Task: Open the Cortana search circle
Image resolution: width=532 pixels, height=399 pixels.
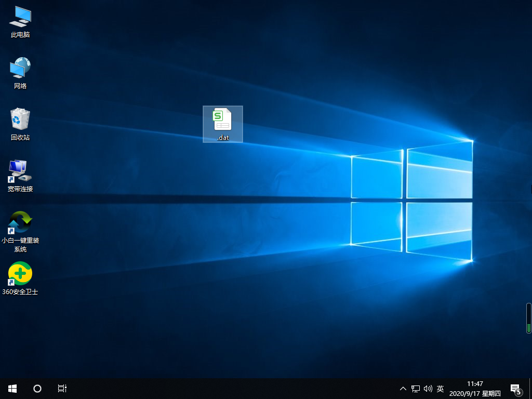Action: click(x=37, y=389)
